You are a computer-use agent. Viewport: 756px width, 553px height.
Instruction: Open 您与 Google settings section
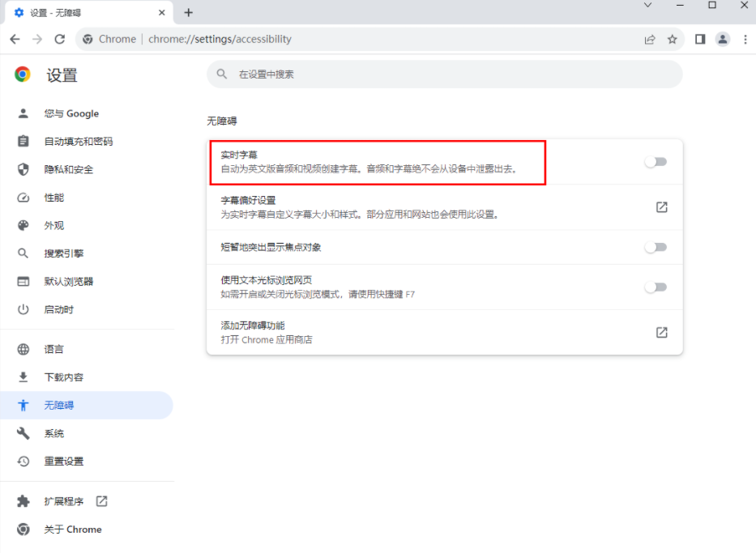coord(87,113)
